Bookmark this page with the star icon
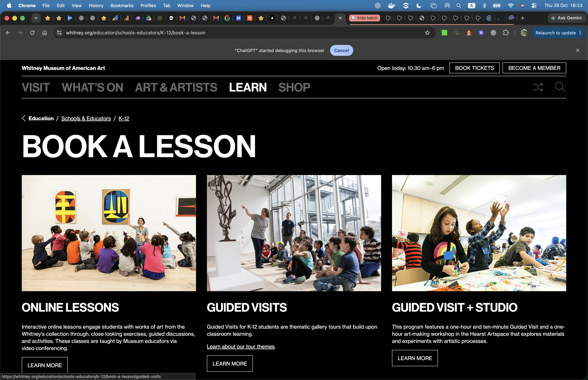The height and width of the screenshot is (380, 588). click(x=427, y=32)
